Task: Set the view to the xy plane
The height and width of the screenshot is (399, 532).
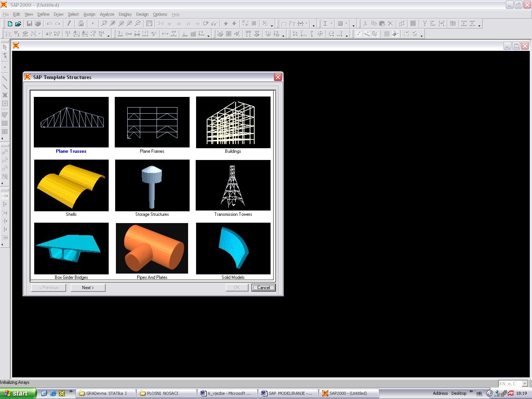Action: (170, 24)
